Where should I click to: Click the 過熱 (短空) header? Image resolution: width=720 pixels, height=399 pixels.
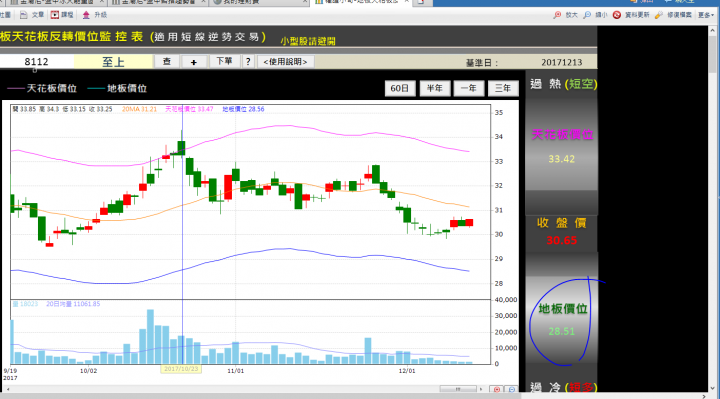[x=563, y=84]
